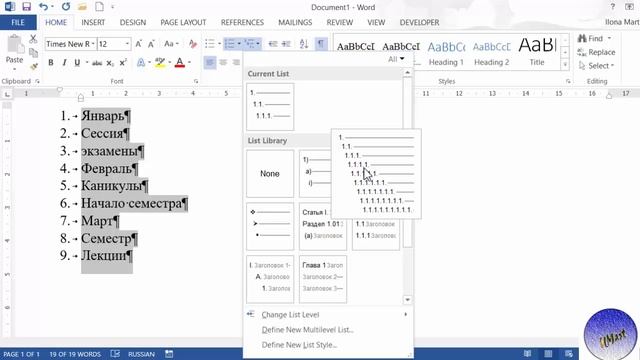Open the All lists filter dropdown
640x360 pixels.
[396, 59]
